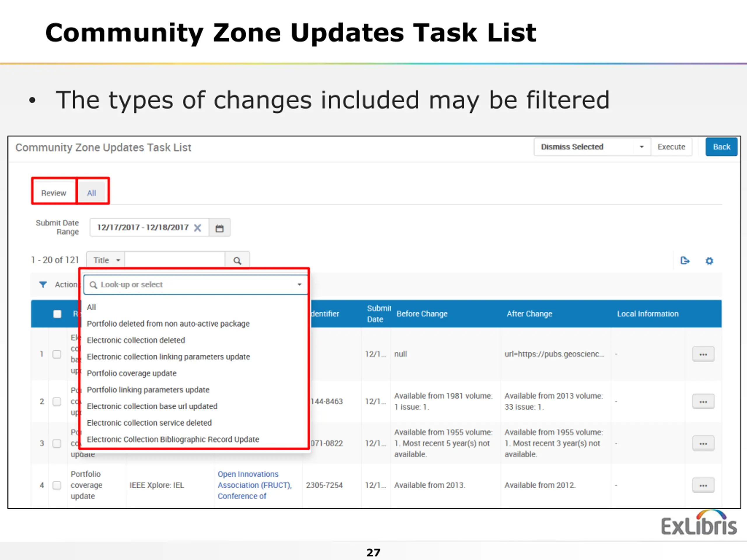This screenshot has height=560, width=747.
Task: Switch to the All tab
Action: pos(92,193)
